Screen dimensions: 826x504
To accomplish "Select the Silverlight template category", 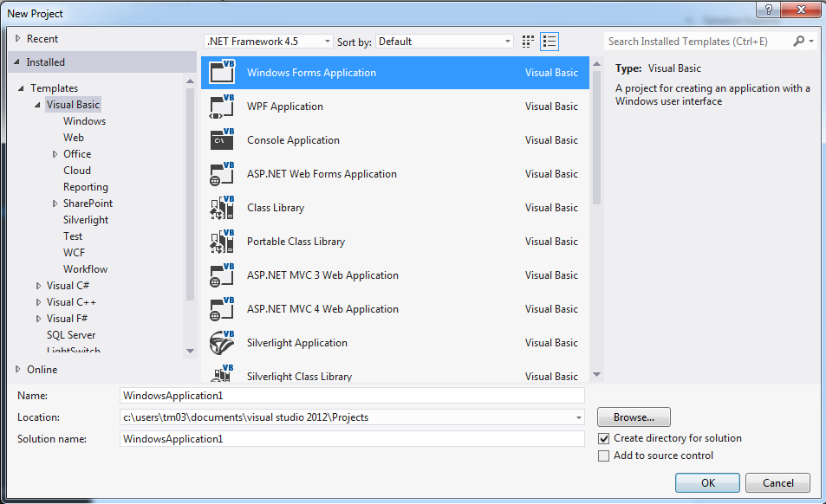I will (x=85, y=220).
